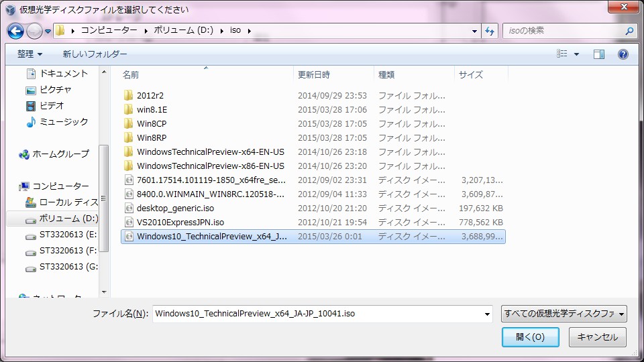Click the magnifier search icon
This screenshot has width=644, height=362.
coord(629,31)
